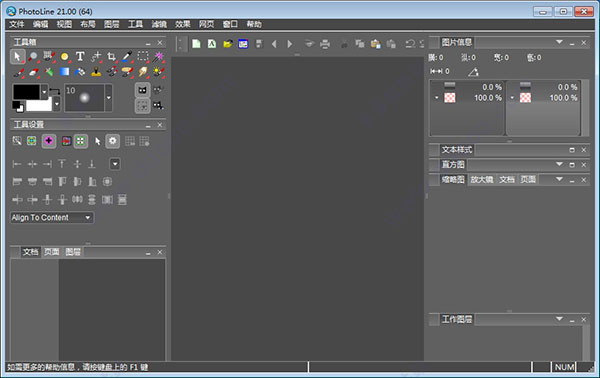Minimize the 工作图层 panel
The height and width of the screenshot is (378, 600).
tap(572, 320)
